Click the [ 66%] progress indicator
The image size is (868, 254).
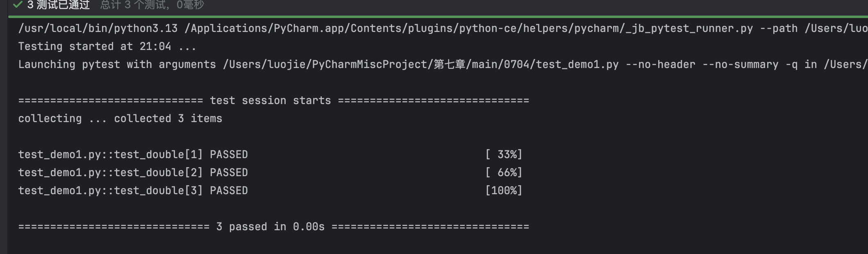[x=504, y=172]
